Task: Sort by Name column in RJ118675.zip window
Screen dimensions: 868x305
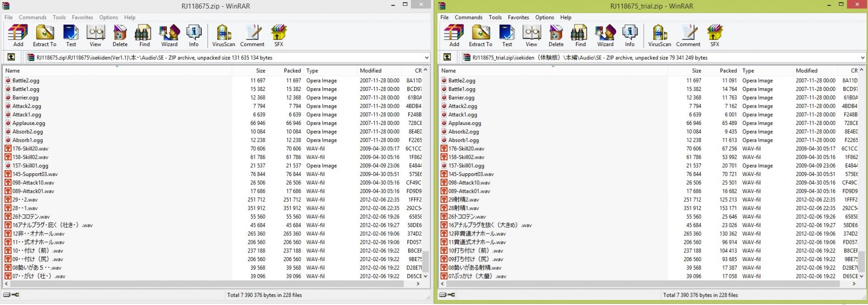Action: point(118,71)
